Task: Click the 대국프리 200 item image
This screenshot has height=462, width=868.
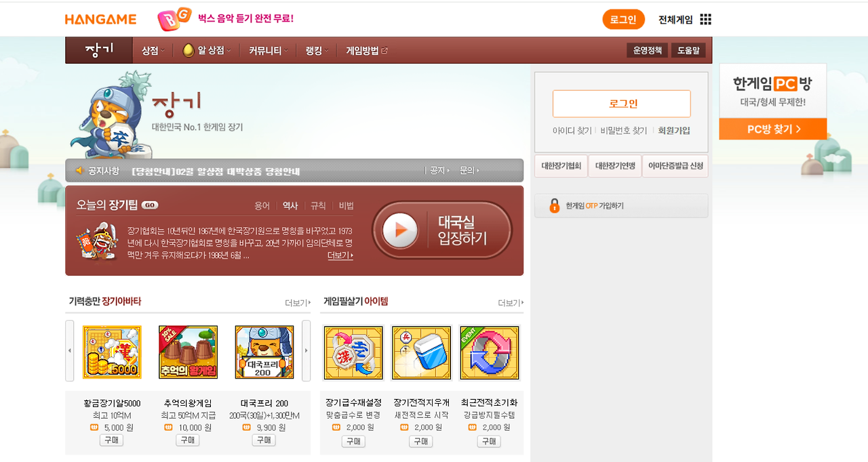Action: click(264, 352)
